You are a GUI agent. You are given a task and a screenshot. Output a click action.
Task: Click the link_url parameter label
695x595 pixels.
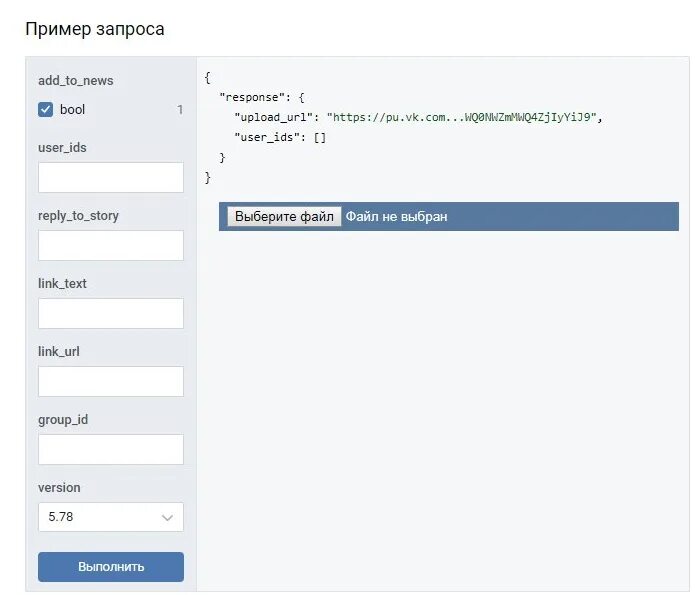coord(59,352)
